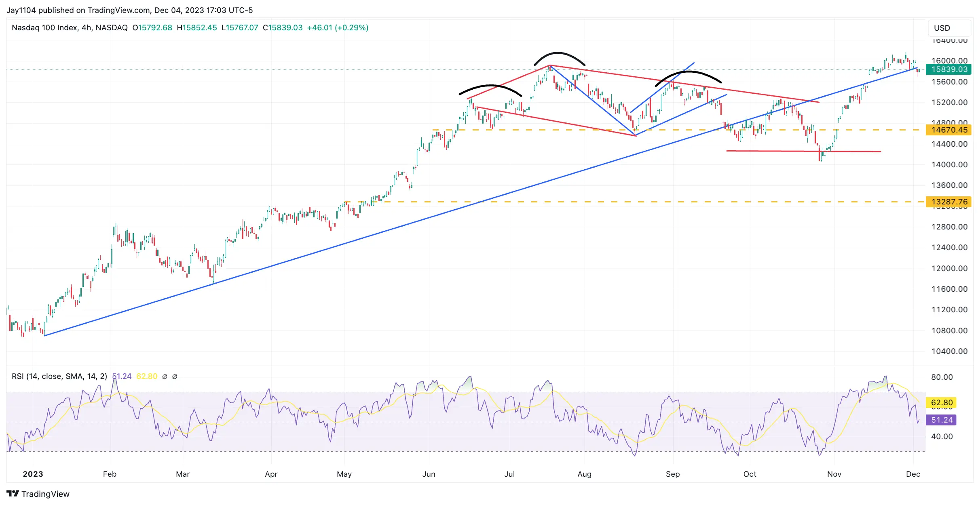Click the second RSI null-value symbol
The width and height of the screenshot is (980, 505).
[x=175, y=377]
